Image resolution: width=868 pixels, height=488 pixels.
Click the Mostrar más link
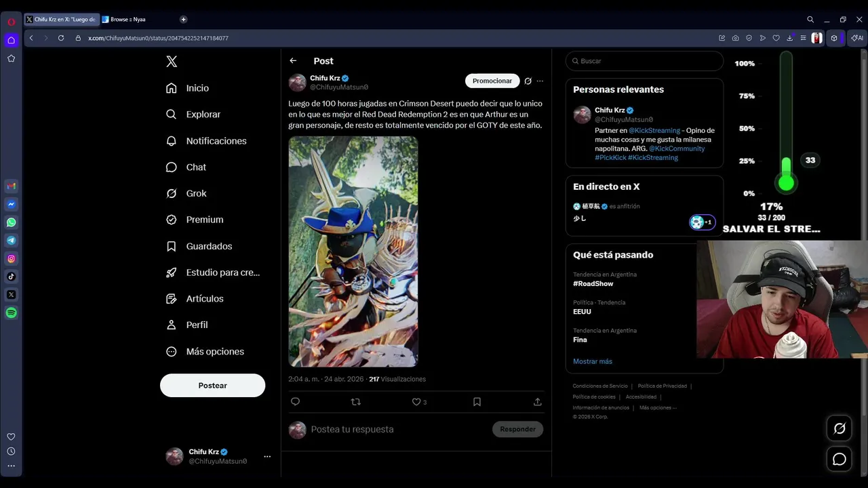coord(592,361)
